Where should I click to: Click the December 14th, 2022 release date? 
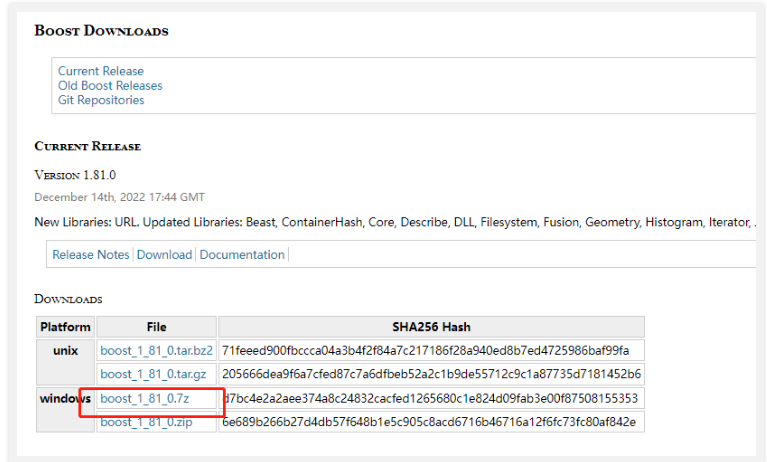(x=119, y=197)
